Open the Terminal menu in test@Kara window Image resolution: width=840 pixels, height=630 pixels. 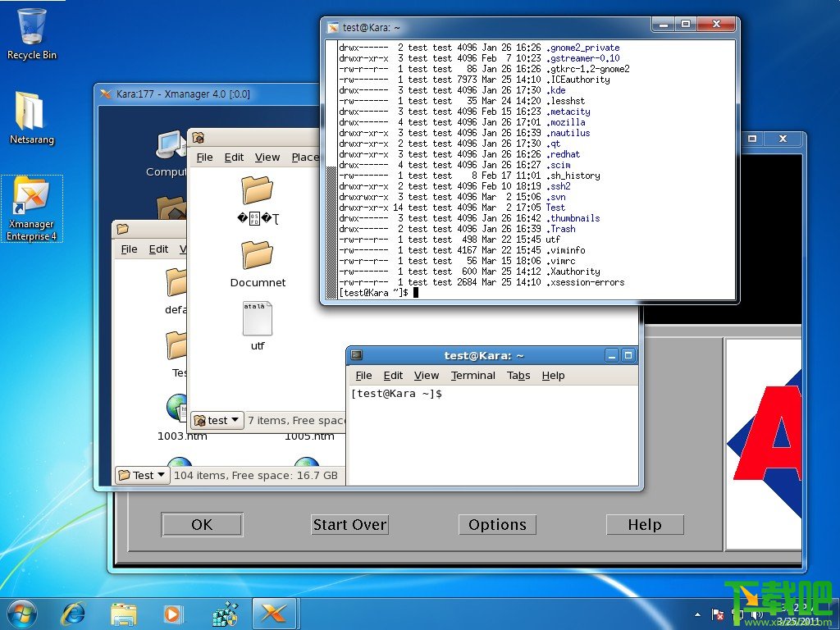(472, 375)
